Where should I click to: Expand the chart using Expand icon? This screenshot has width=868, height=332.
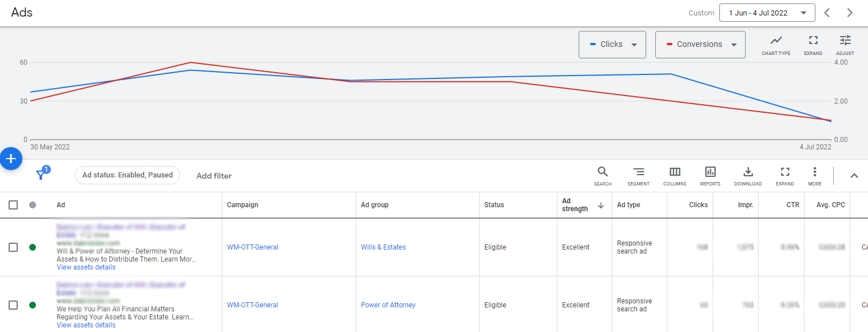point(813,41)
